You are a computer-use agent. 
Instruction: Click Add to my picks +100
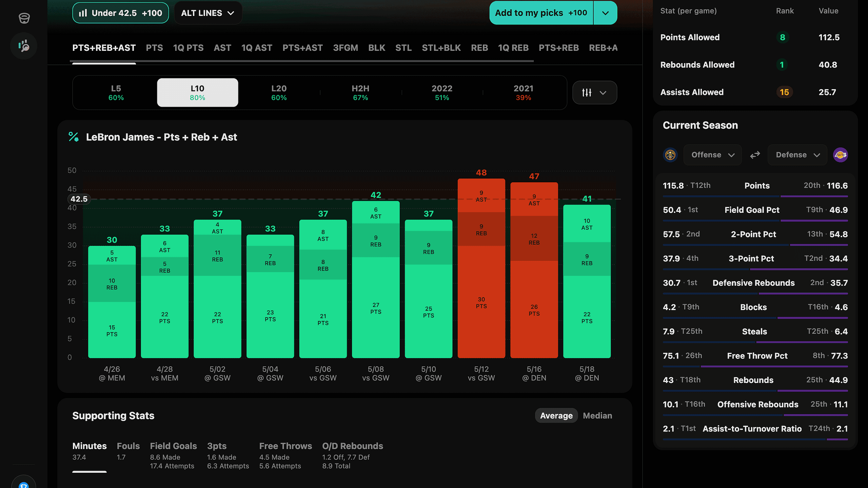point(541,13)
